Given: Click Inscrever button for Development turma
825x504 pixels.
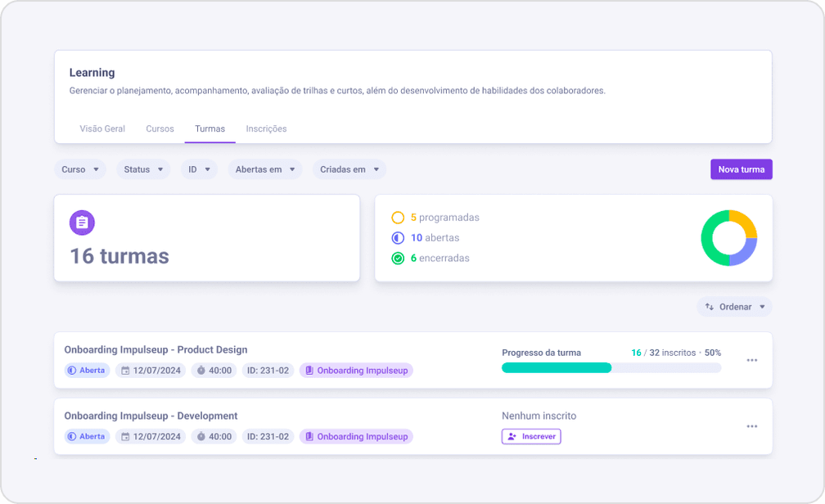Looking at the screenshot, I should [x=531, y=437].
